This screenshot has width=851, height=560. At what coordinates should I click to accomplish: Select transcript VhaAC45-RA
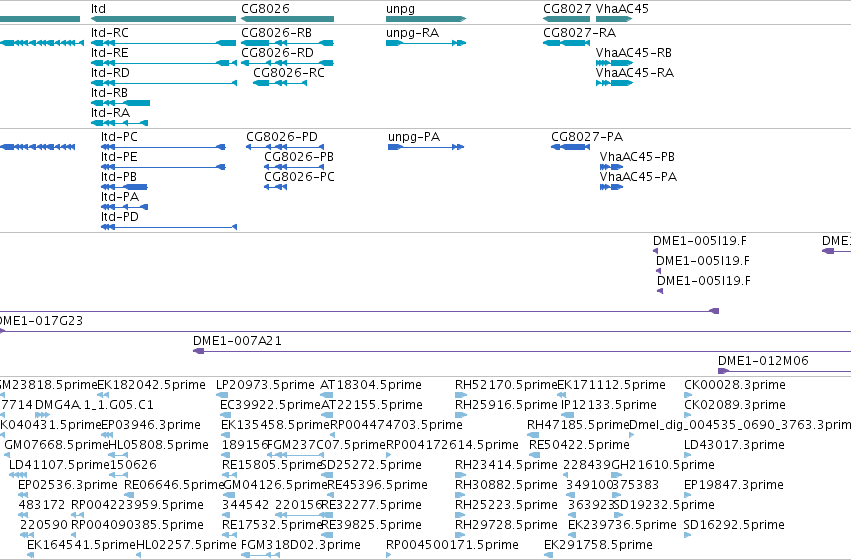pos(634,73)
